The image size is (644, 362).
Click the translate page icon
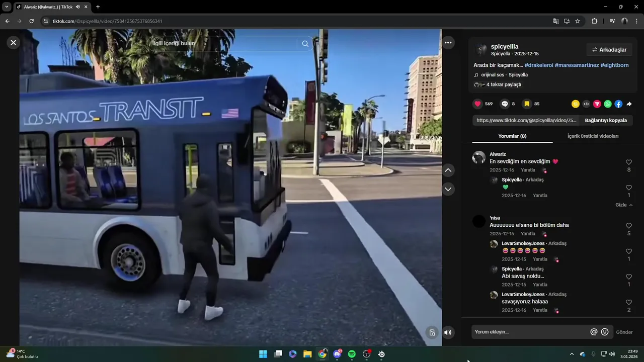[556, 21]
